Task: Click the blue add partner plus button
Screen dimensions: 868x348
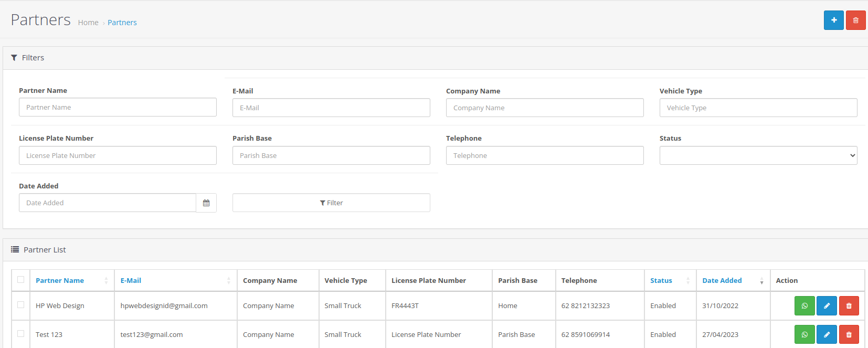Action: click(x=833, y=20)
